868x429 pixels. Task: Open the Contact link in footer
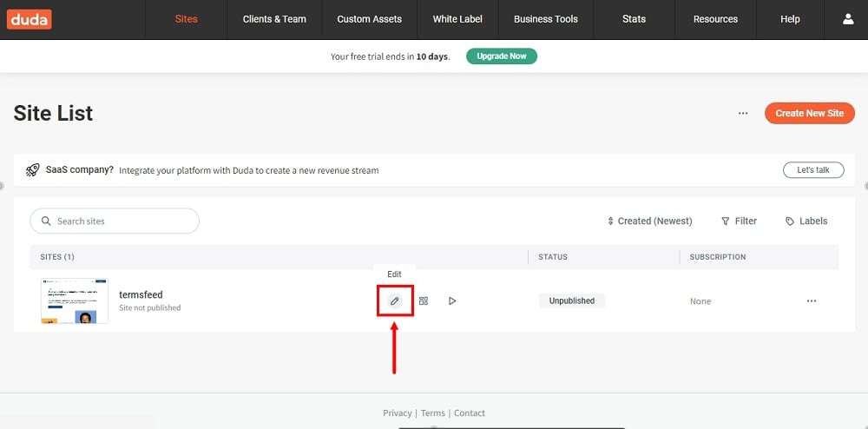[470, 413]
